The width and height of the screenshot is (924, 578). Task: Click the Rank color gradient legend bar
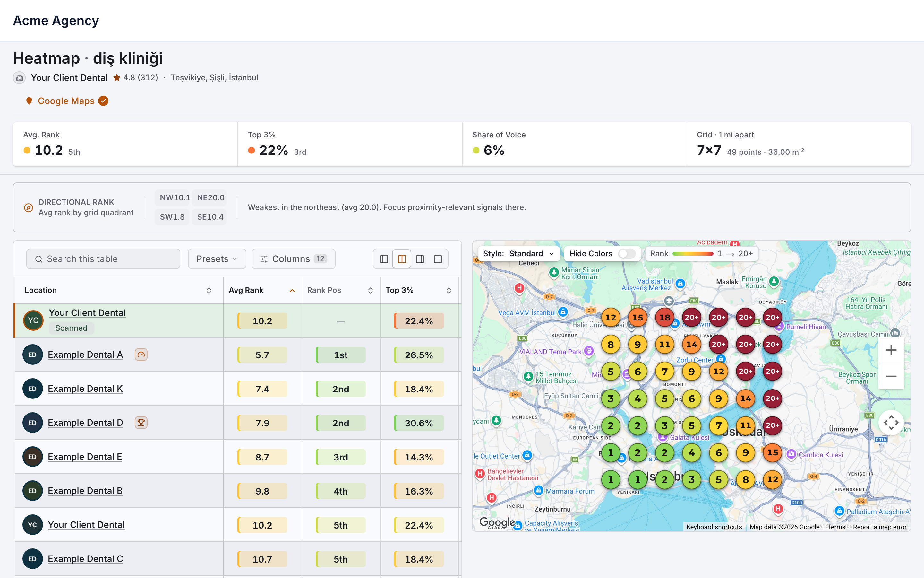[693, 254]
